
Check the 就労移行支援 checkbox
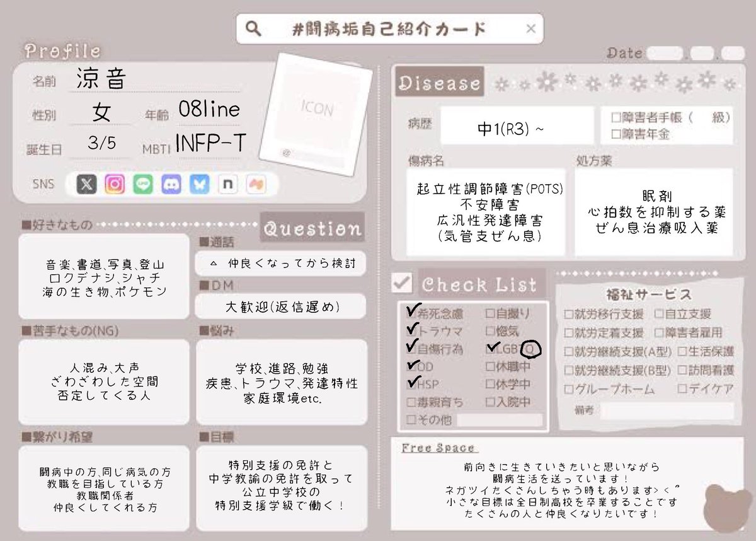568,314
